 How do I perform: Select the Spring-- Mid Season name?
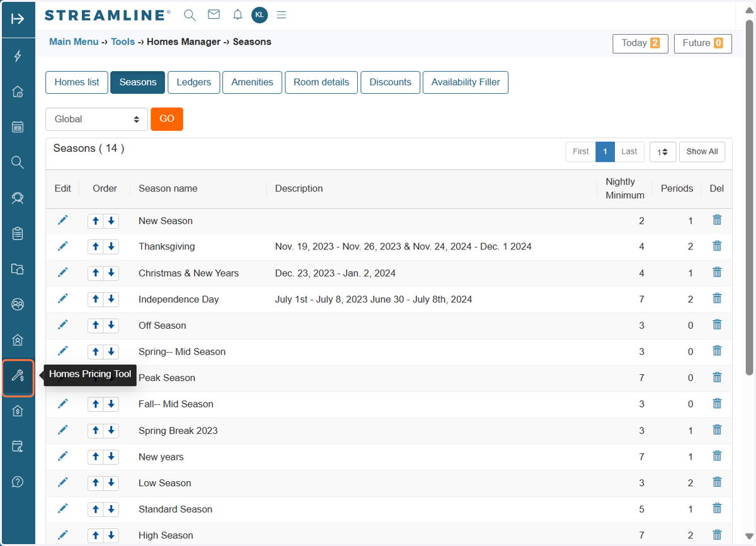point(182,352)
